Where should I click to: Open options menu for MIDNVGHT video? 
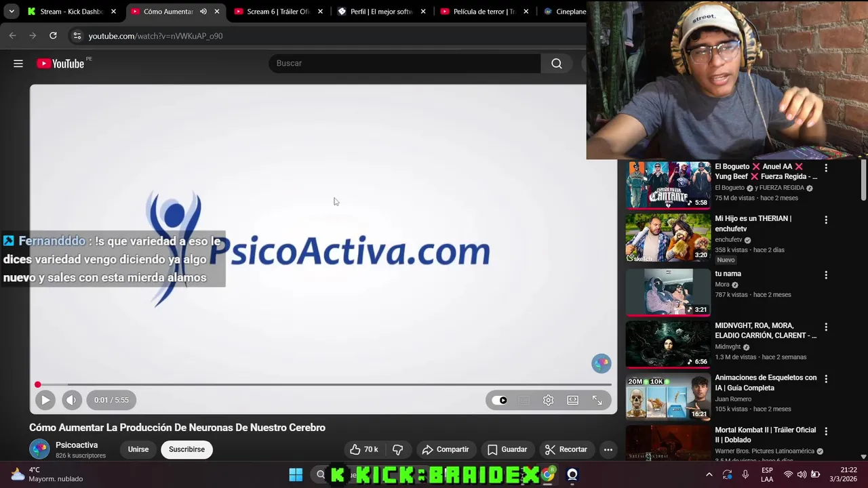(x=826, y=327)
